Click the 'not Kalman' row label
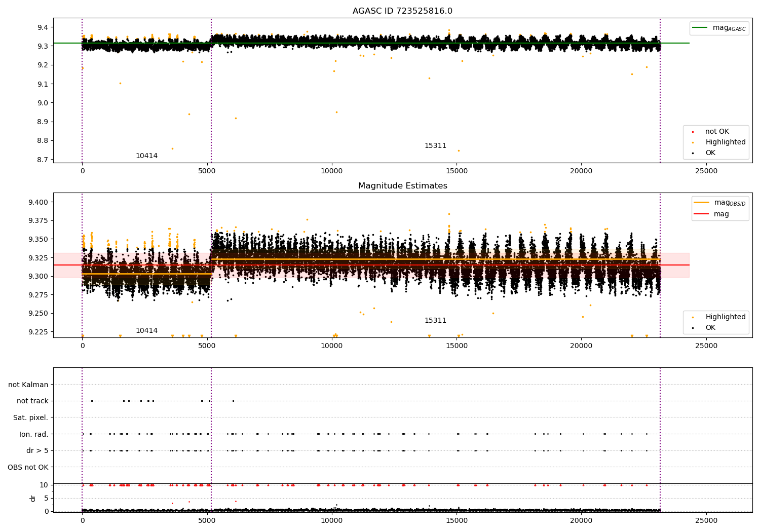760x532 pixels. [x=28, y=385]
